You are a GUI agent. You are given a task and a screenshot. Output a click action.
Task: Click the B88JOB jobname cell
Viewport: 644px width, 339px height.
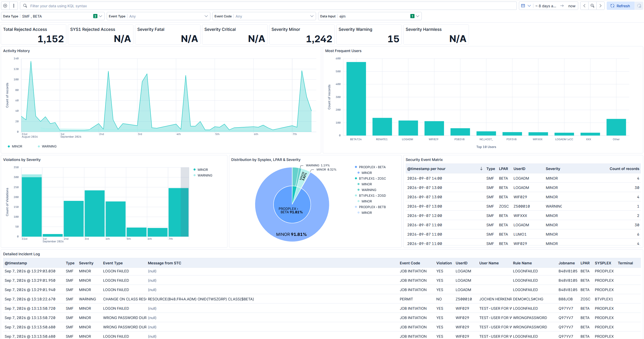[x=566, y=299]
